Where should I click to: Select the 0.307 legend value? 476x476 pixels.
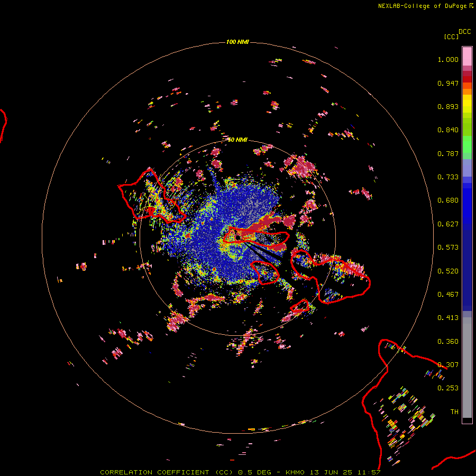tap(448, 365)
